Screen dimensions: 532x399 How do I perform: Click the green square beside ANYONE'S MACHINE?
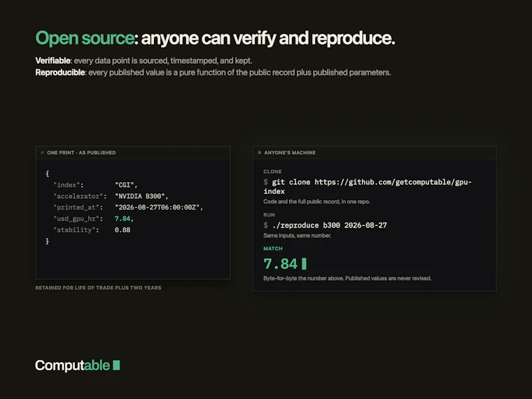(260, 153)
